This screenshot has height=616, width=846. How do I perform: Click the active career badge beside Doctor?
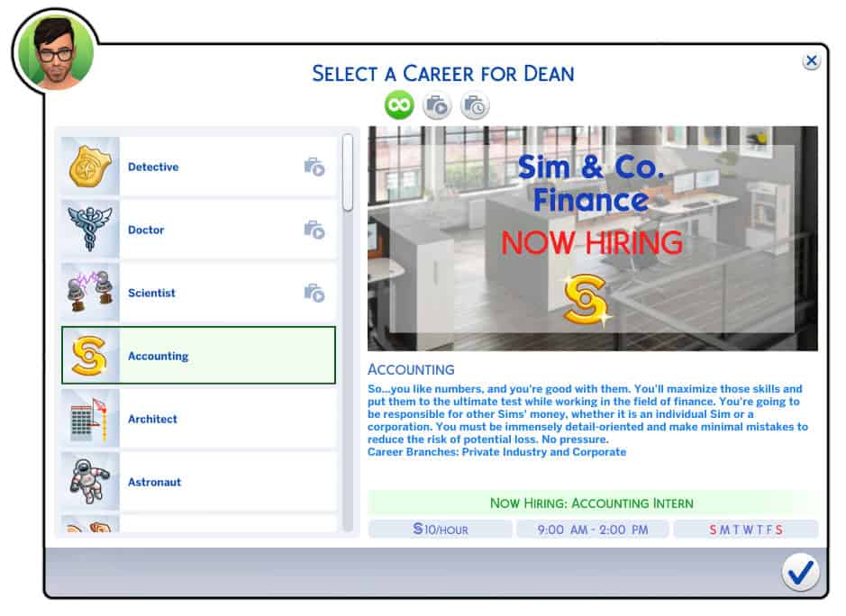(314, 230)
